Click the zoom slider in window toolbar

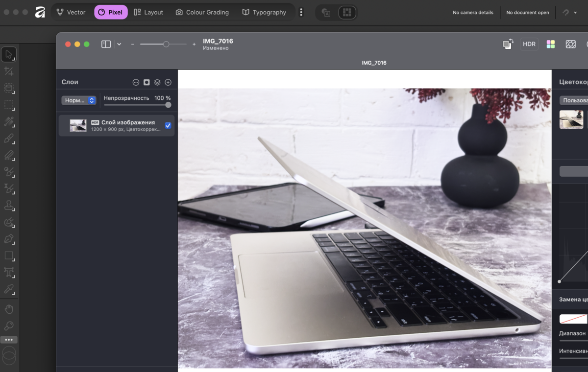(x=163, y=44)
